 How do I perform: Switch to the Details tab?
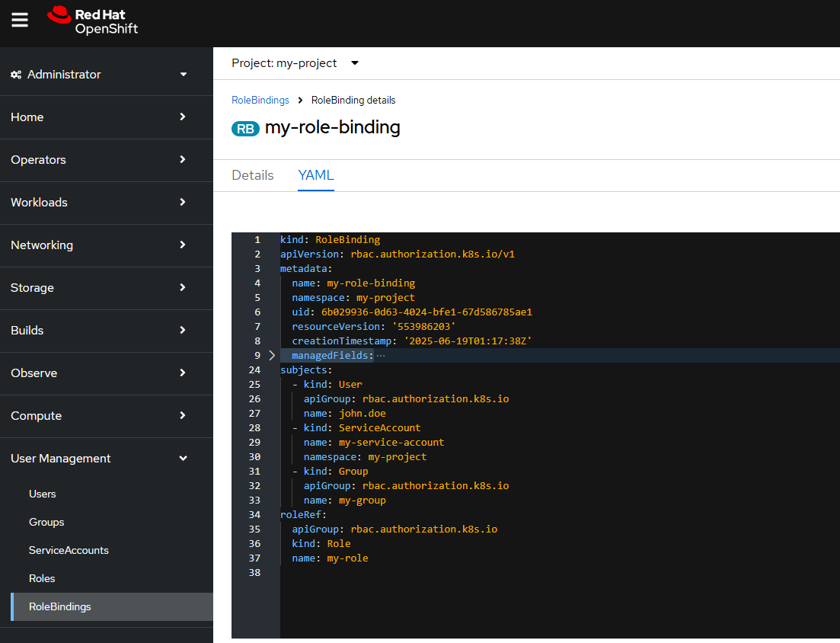pos(252,175)
